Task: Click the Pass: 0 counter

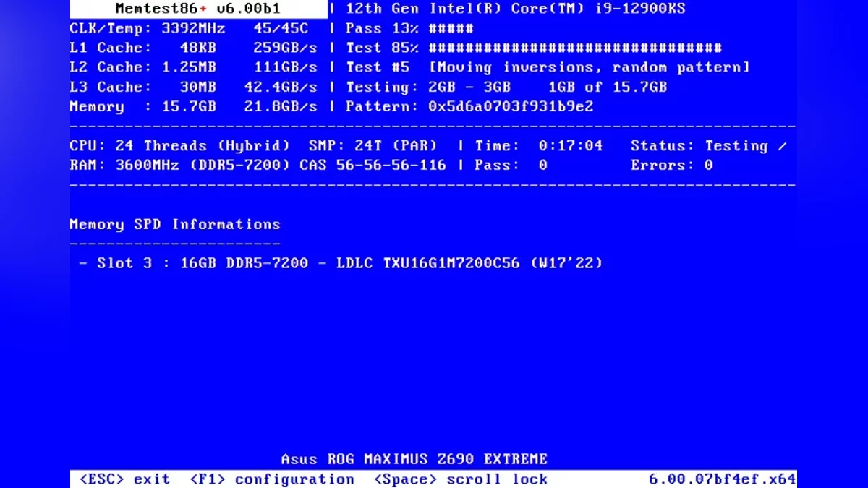Action: point(511,165)
